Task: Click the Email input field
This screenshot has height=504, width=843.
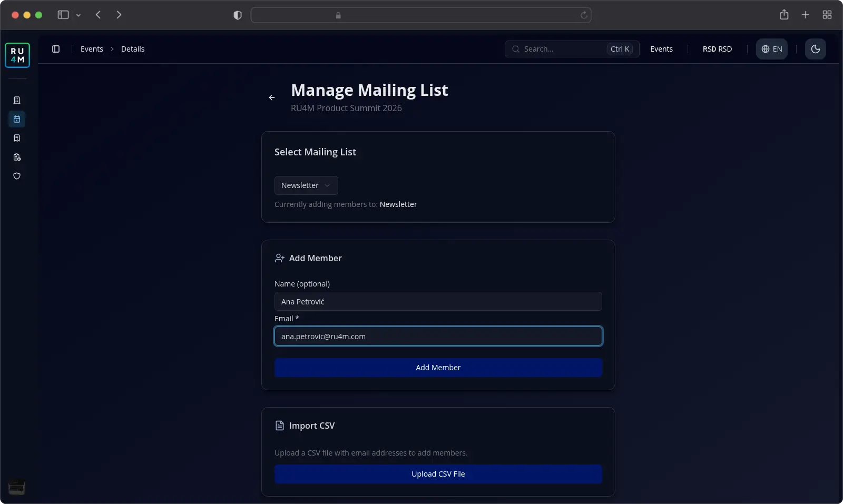Action: [x=438, y=336]
